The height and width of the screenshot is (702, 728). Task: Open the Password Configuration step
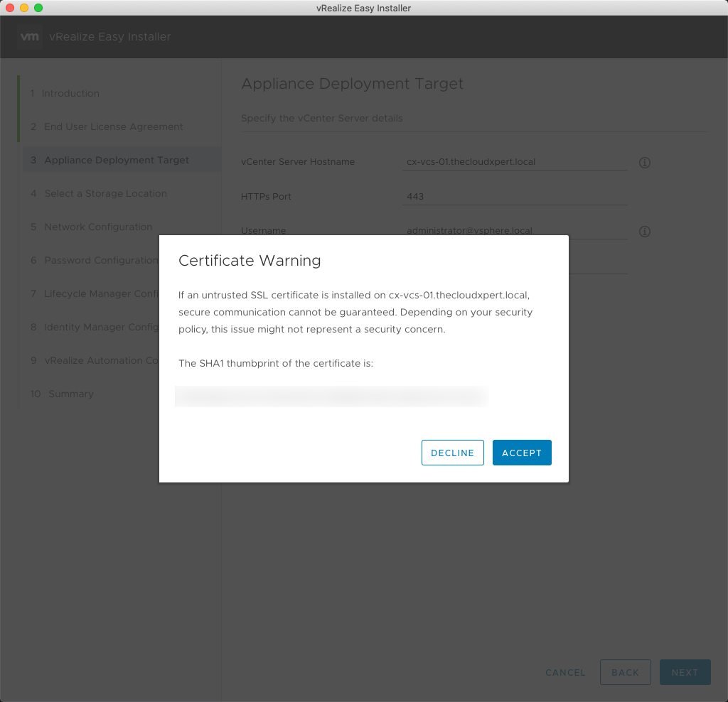95,260
